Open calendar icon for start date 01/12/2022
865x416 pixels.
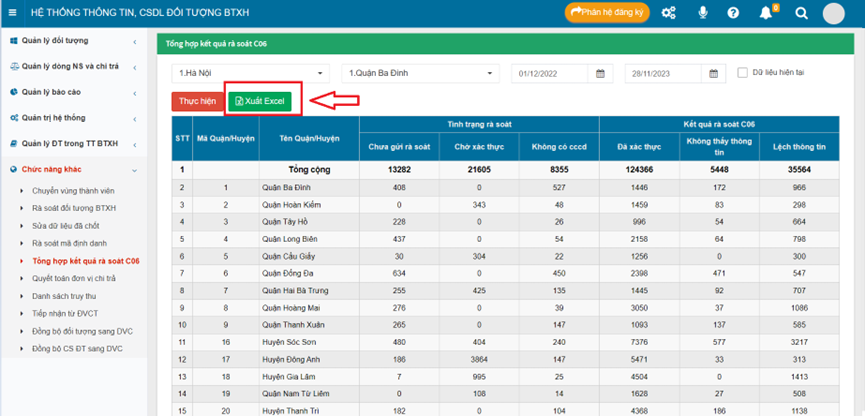pyautogui.click(x=601, y=73)
